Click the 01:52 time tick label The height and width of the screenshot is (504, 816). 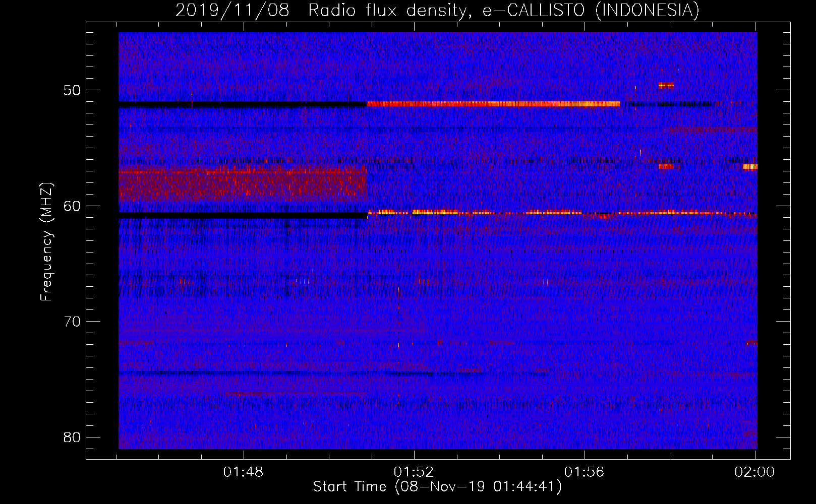coord(414,472)
